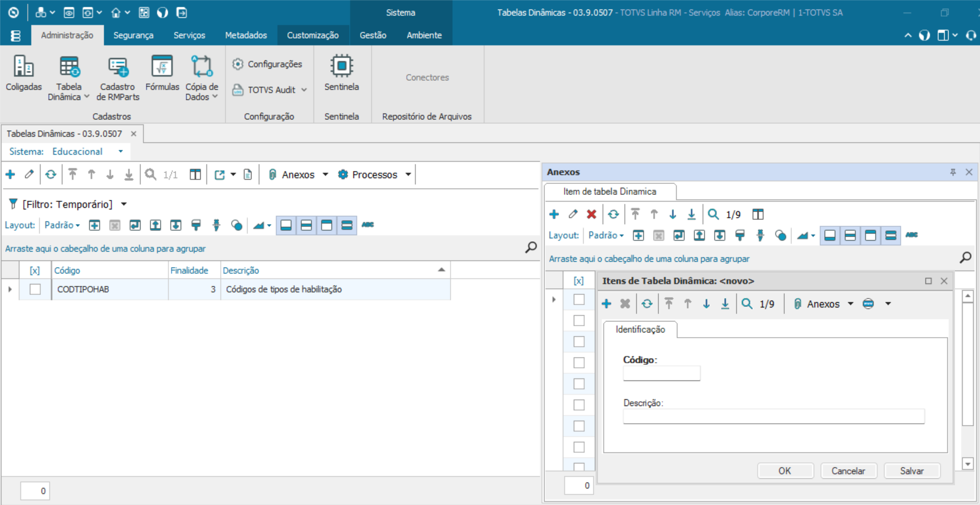Click the edit pencil in main toolbar

pyautogui.click(x=29, y=175)
